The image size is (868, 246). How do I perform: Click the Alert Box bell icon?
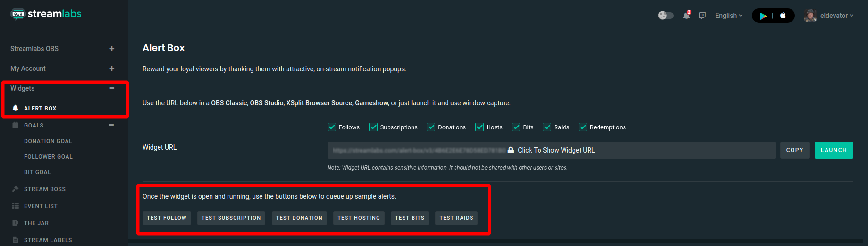[16, 108]
